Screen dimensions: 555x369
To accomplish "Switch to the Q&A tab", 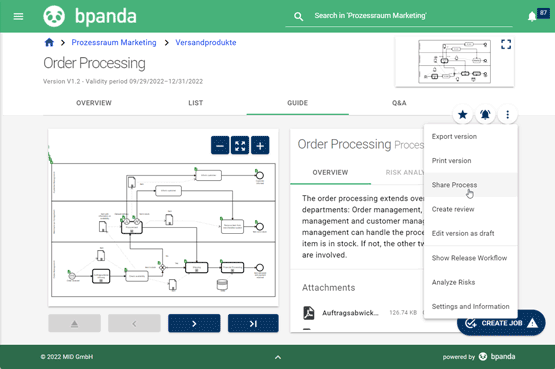I will 399,103.
